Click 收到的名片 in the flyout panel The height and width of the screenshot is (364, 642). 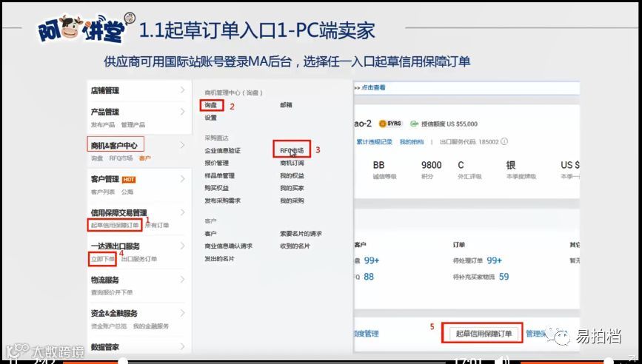295,246
